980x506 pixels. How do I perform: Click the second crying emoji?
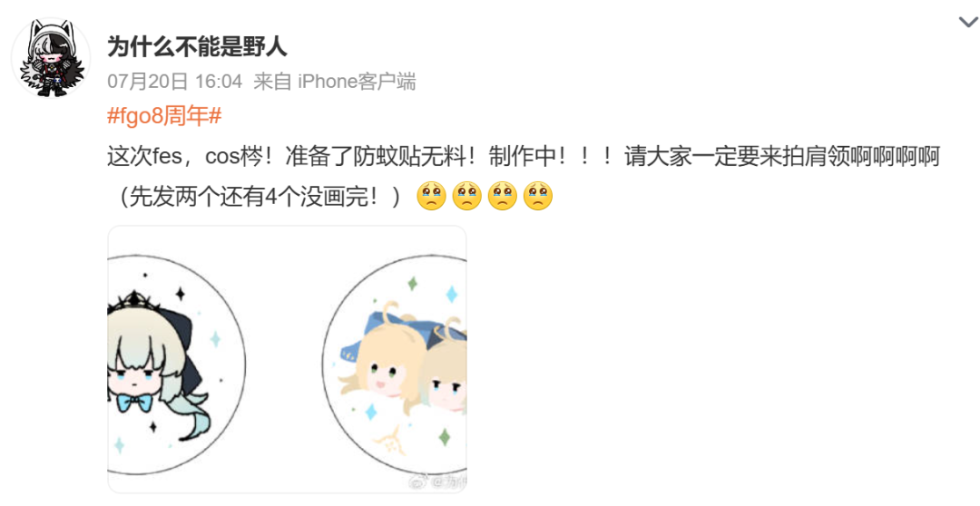[467, 196]
